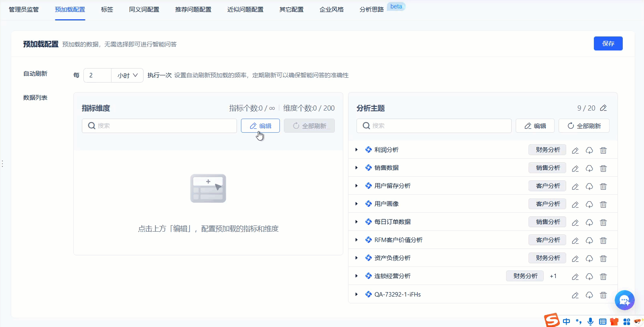Focus the refresh interval number field

point(97,75)
